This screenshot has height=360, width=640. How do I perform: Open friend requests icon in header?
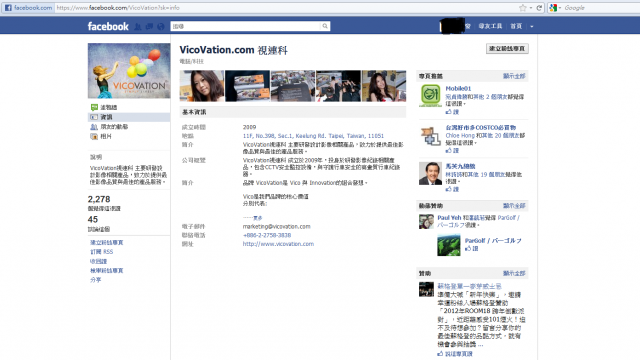click(138, 27)
